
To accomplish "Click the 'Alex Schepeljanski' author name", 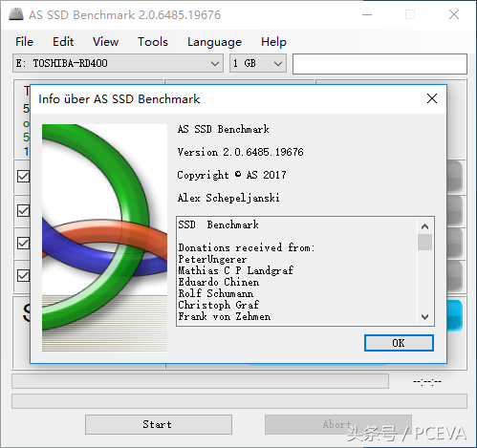I will click(x=228, y=198).
